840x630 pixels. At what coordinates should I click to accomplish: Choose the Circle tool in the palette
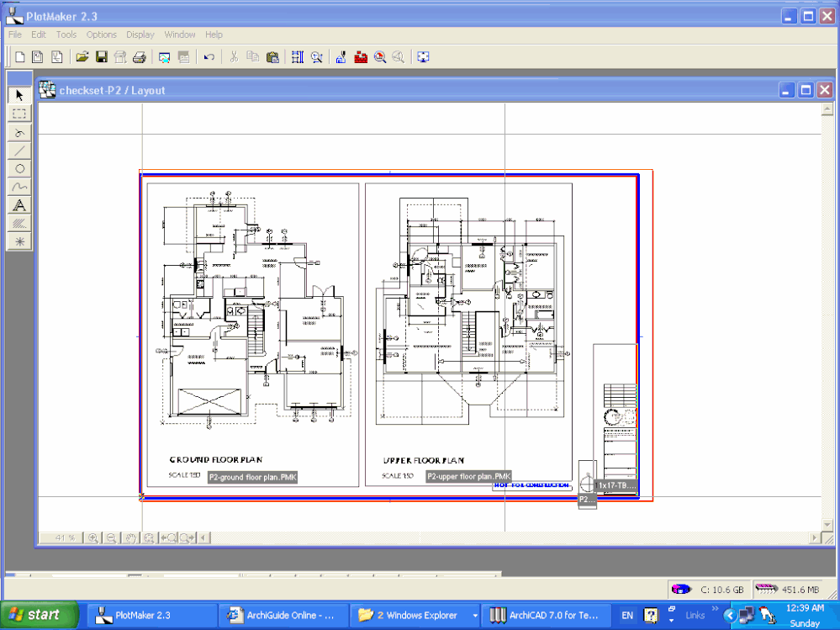coord(18,169)
